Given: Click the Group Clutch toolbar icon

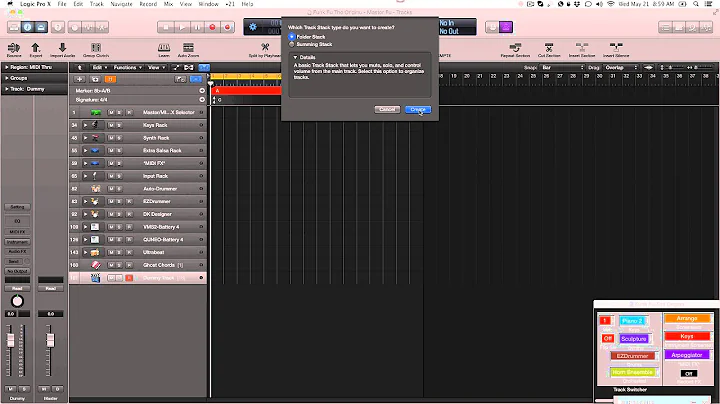Looking at the screenshot, I should point(96,48).
